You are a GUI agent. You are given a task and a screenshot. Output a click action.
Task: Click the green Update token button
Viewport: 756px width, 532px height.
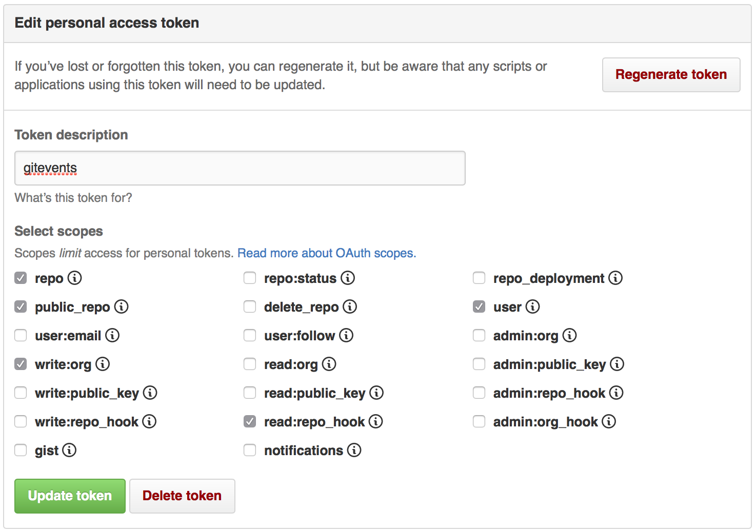pyautogui.click(x=70, y=496)
